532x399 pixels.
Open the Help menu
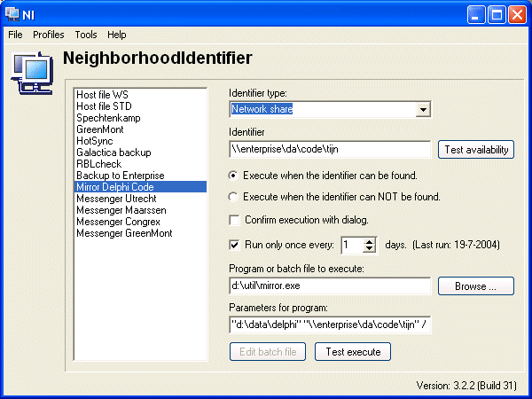117,35
